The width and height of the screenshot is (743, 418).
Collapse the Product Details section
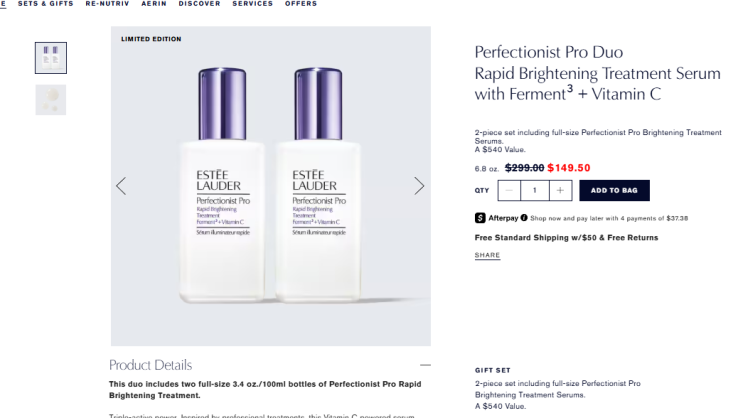425,365
